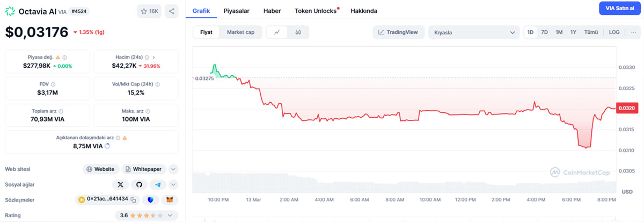The image size is (644, 222).
Task: Show the Toplam arz info icon
Action: (x=61, y=111)
